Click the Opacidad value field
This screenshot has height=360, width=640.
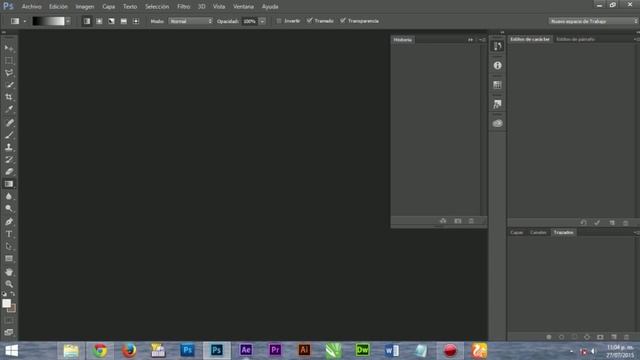click(x=249, y=21)
